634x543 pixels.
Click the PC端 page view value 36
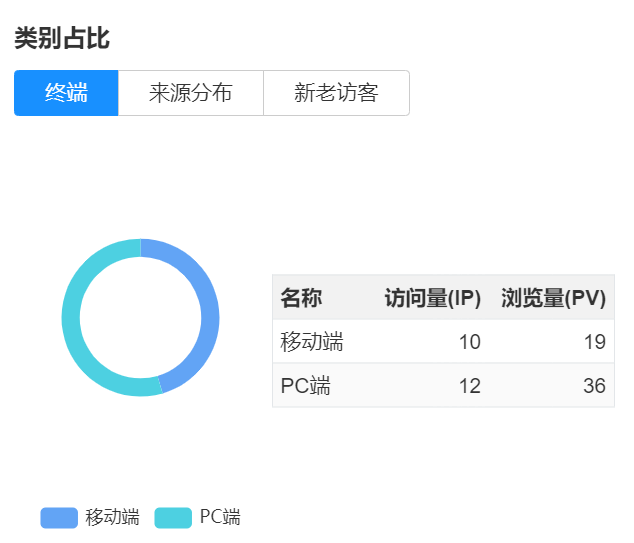coord(594,386)
